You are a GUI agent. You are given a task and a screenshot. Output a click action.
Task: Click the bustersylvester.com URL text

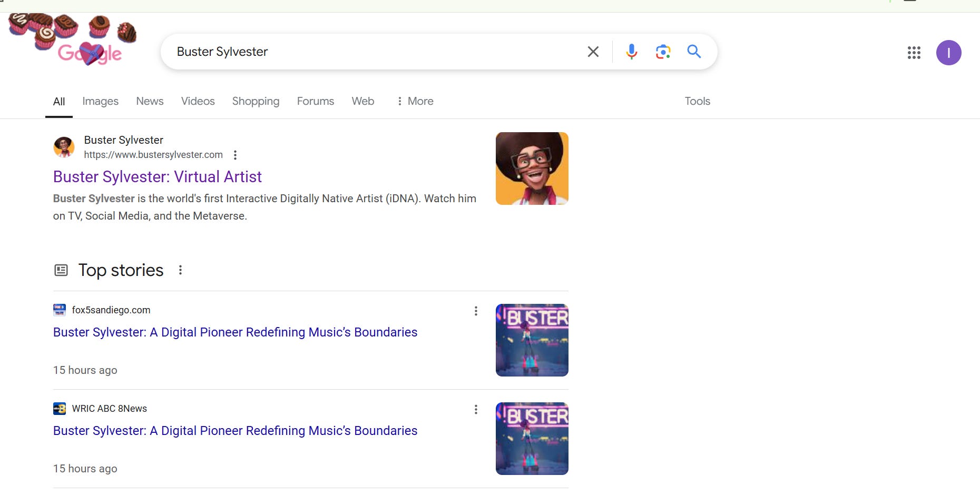click(x=153, y=155)
